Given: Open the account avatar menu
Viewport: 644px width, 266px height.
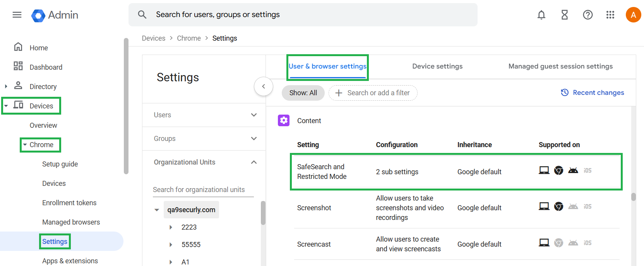Looking at the screenshot, I should [x=634, y=15].
